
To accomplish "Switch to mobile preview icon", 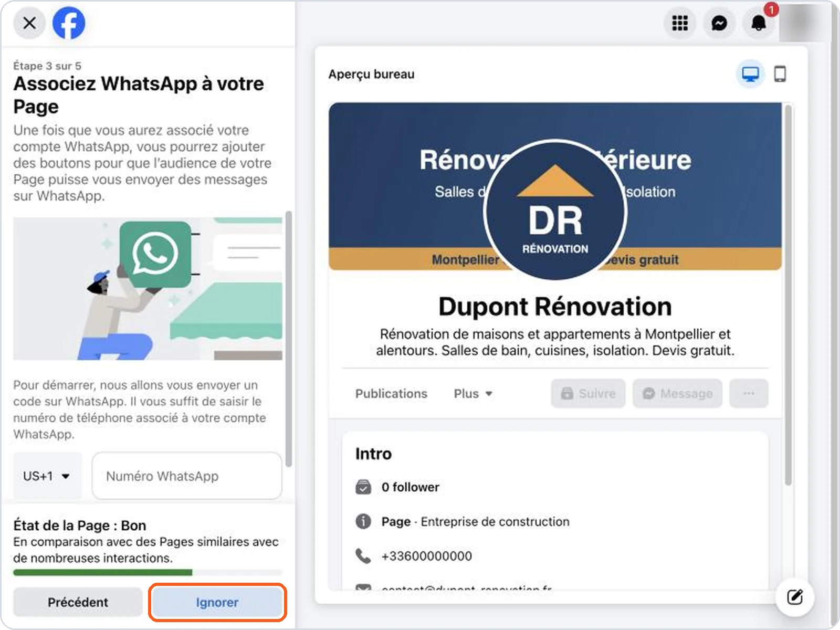I will pos(780,74).
